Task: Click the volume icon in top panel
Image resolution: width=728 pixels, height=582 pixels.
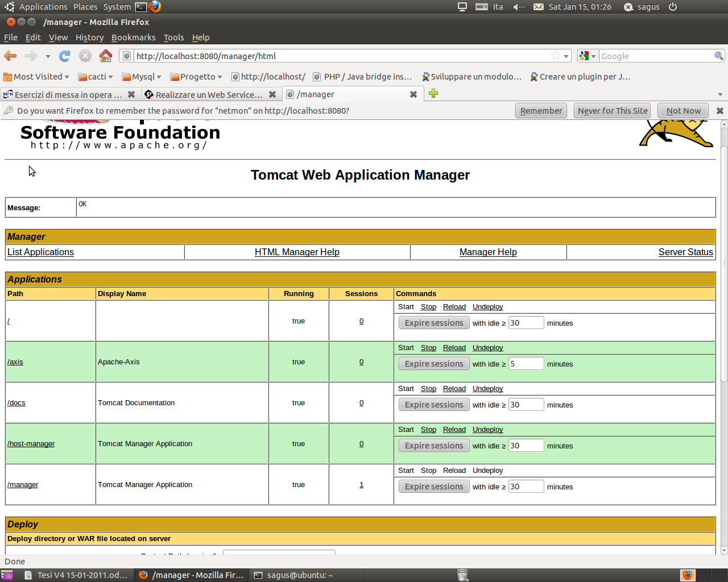Action: point(519,7)
